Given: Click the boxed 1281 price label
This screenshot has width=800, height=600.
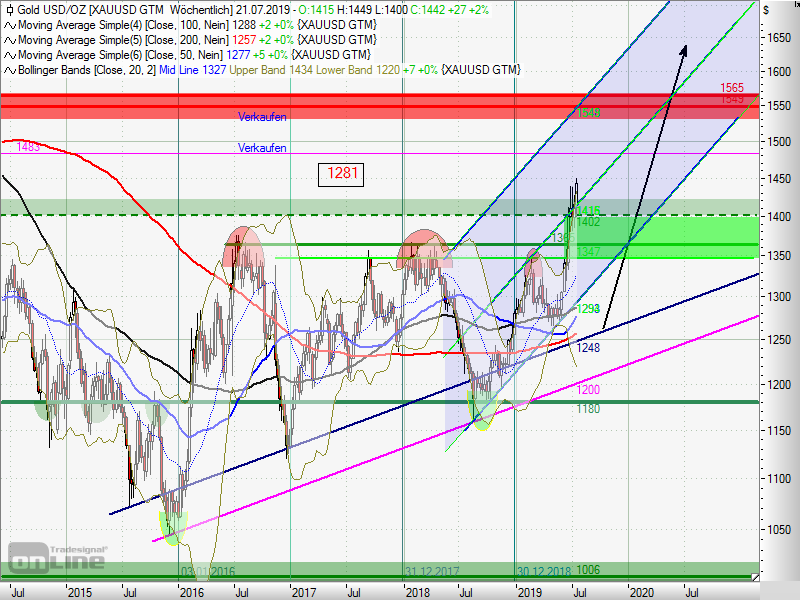Looking at the screenshot, I should (x=341, y=174).
